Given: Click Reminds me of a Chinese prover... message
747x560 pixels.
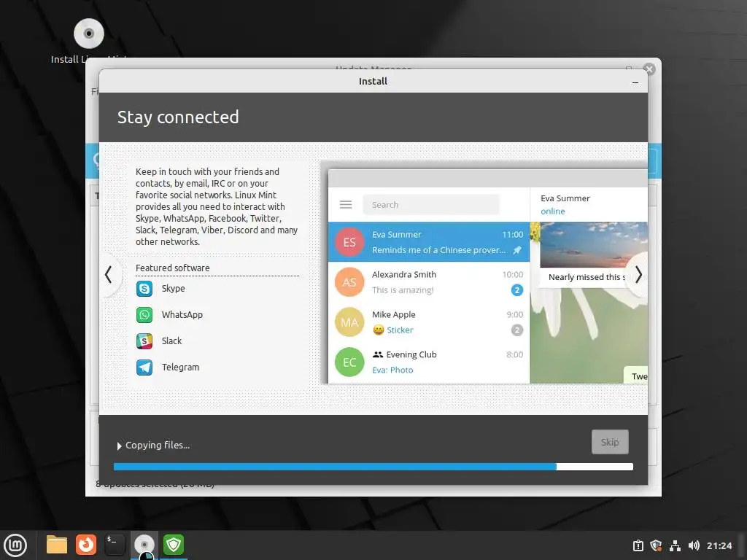Looking at the screenshot, I should click(438, 250).
